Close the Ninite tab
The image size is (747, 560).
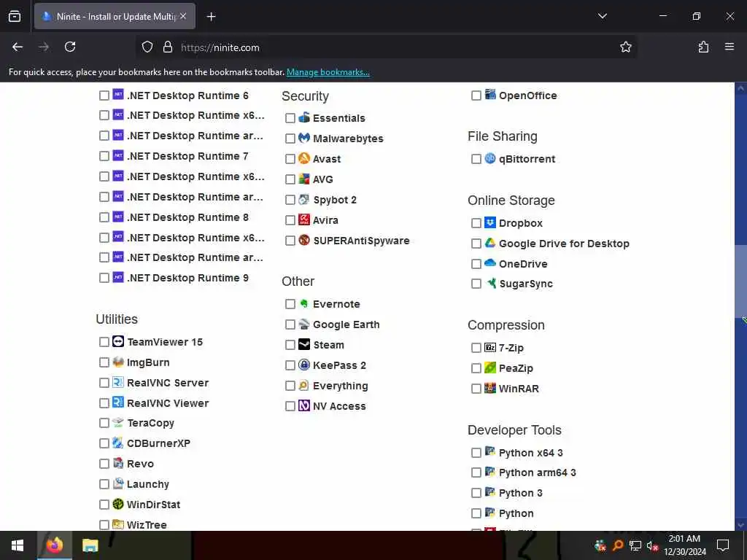coord(183,16)
